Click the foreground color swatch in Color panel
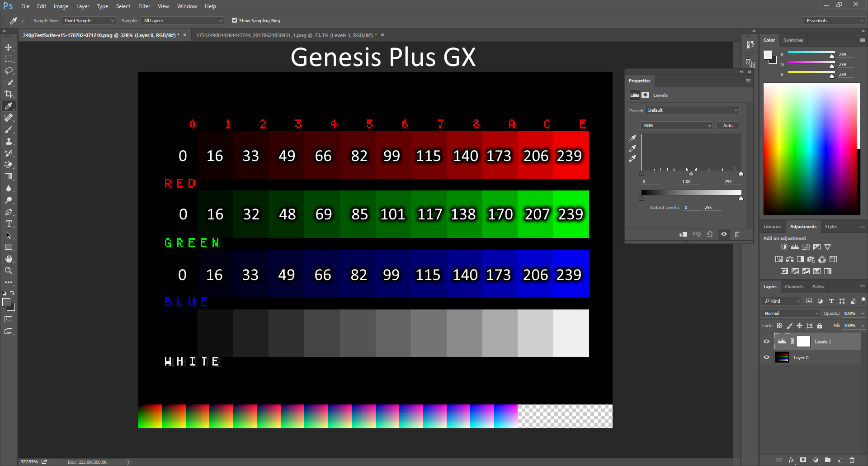Viewport: 868px width, 466px height. [x=768, y=55]
